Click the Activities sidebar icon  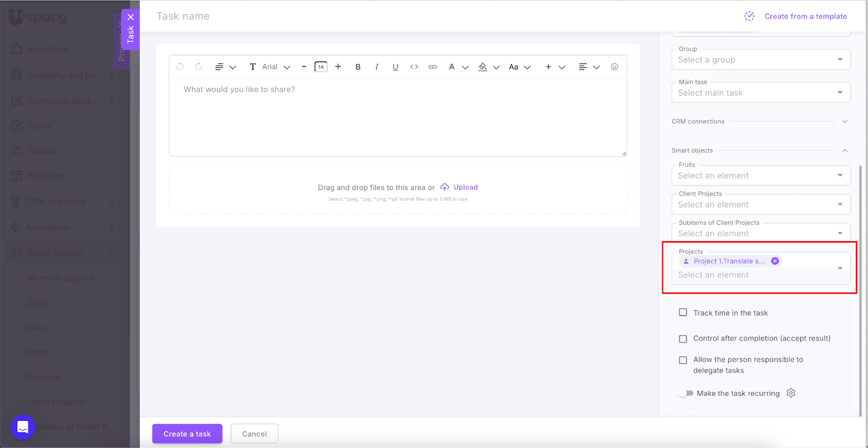(17, 175)
